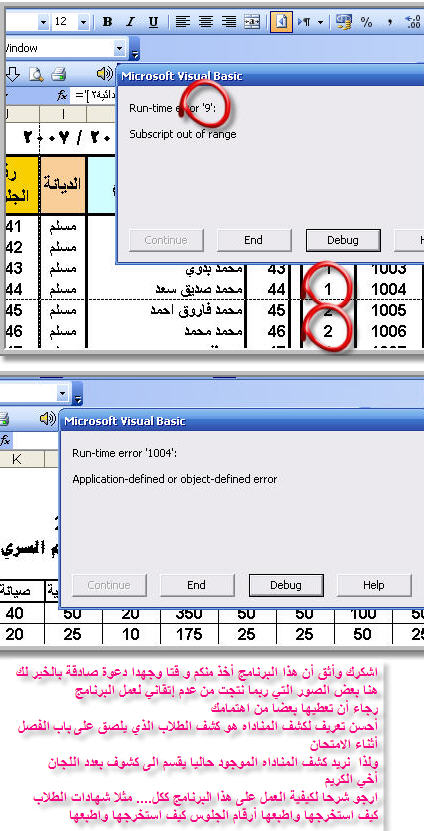The image size is (424, 831).
Task: Click the fx insert function icon, upper window
Action: click(64, 96)
